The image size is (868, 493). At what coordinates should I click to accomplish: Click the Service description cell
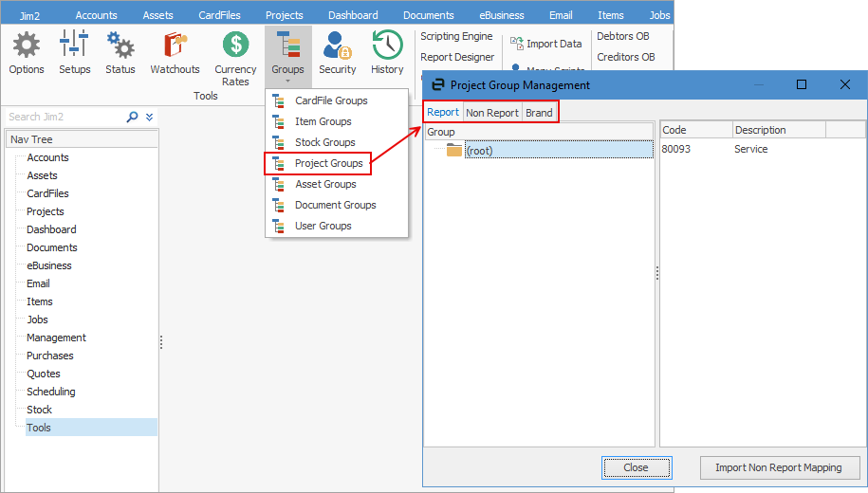click(751, 149)
